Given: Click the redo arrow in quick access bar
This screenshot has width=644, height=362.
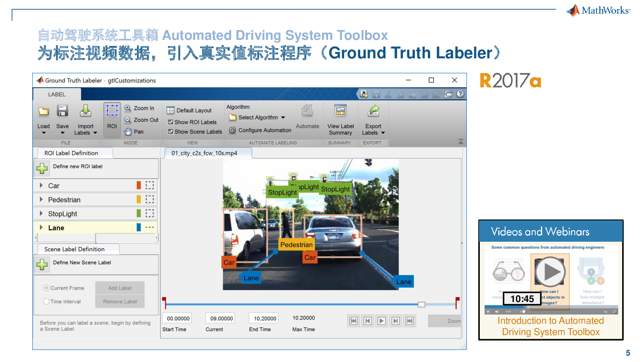Looking at the screenshot, I should pos(436,94).
